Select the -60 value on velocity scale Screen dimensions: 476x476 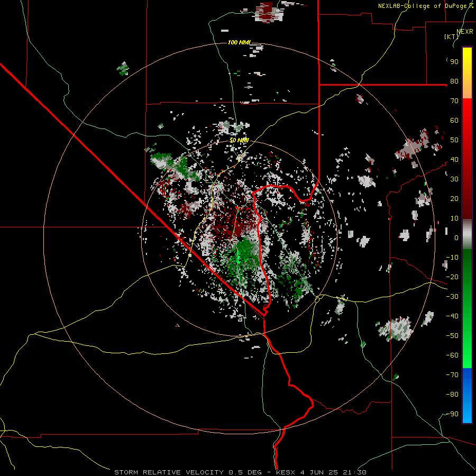[x=452, y=355]
